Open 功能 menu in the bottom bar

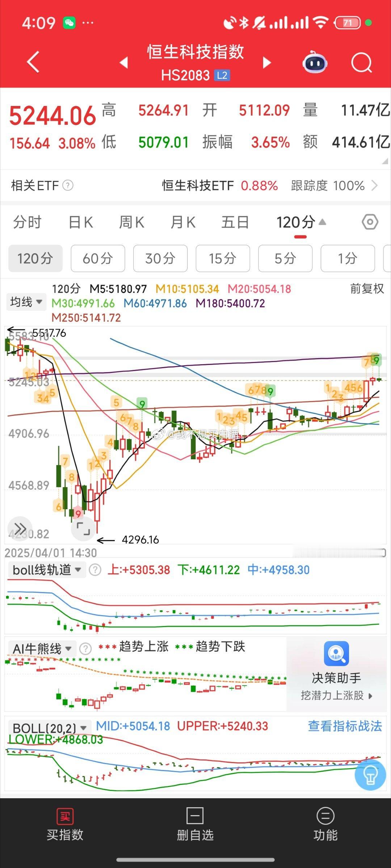(325, 825)
